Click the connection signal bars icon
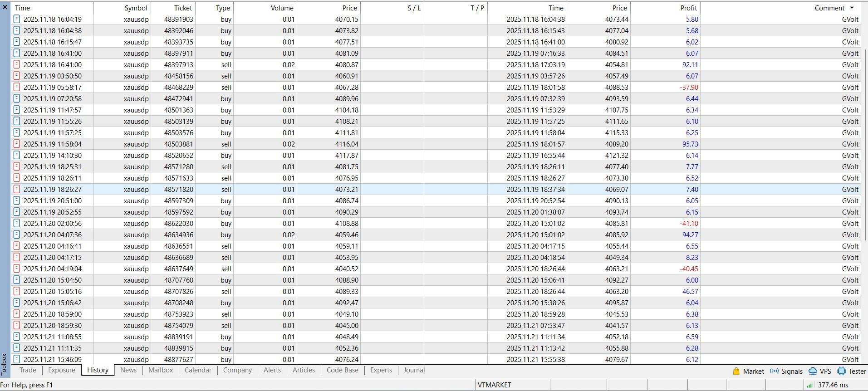The width and height of the screenshot is (868, 391). tap(809, 385)
